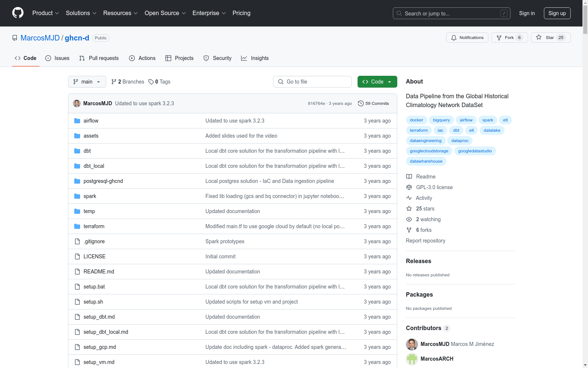Switch to the Issues tab
588x368 pixels.
click(57, 58)
